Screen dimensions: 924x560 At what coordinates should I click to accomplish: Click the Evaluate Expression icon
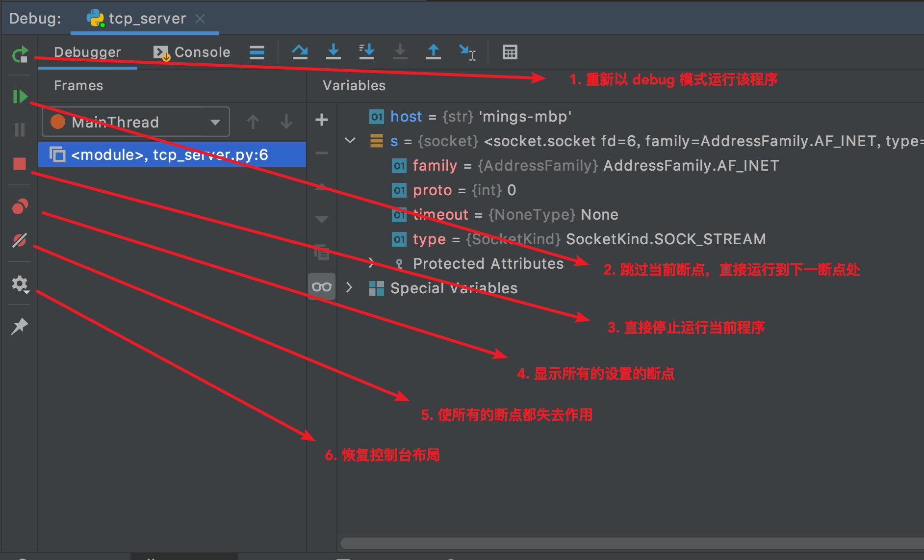(x=510, y=51)
